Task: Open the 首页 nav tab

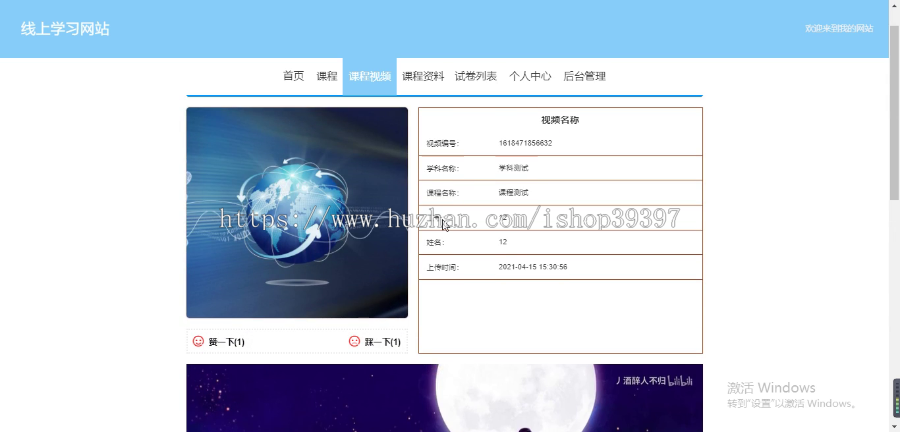Action: [x=293, y=76]
